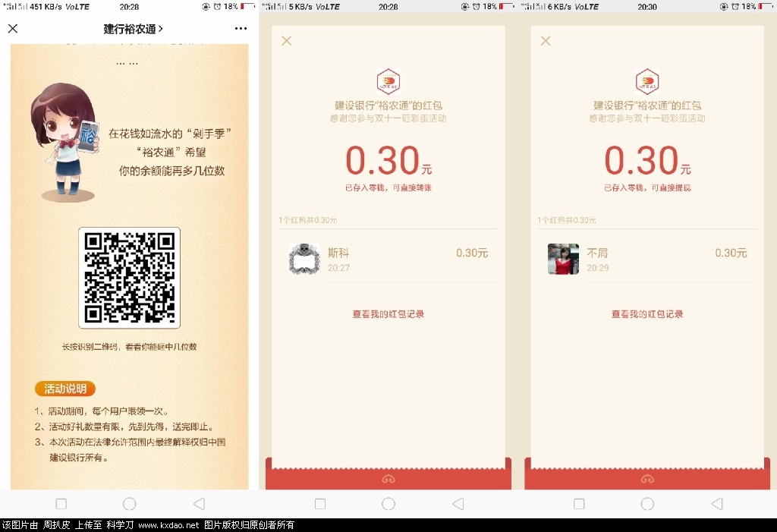
Task: Tap the 裕农通 logo above the 斯科 red packet
Action: click(388, 81)
